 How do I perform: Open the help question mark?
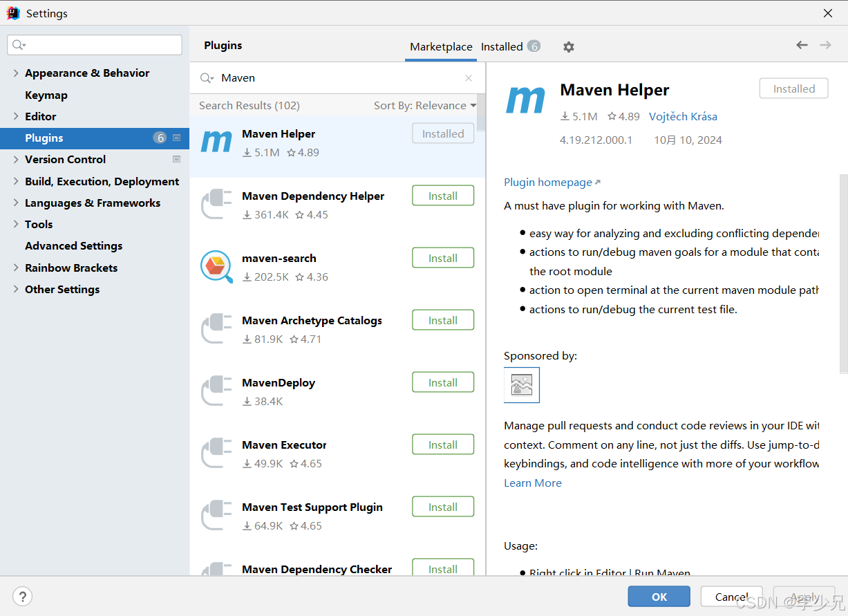[22, 597]
